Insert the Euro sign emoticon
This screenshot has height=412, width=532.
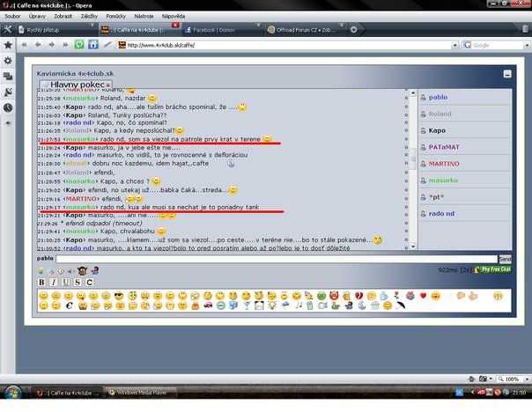pos(69,305)
